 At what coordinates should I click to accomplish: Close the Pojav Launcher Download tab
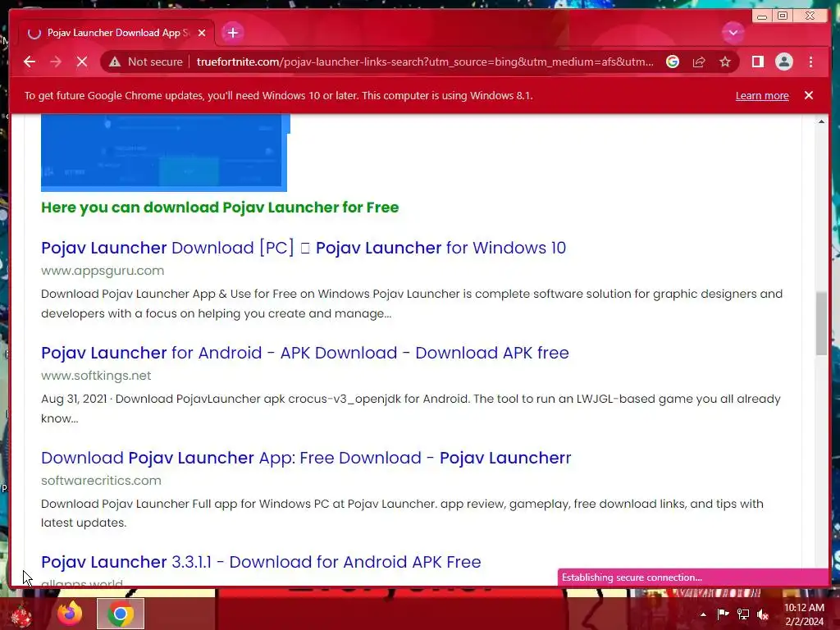202,33
